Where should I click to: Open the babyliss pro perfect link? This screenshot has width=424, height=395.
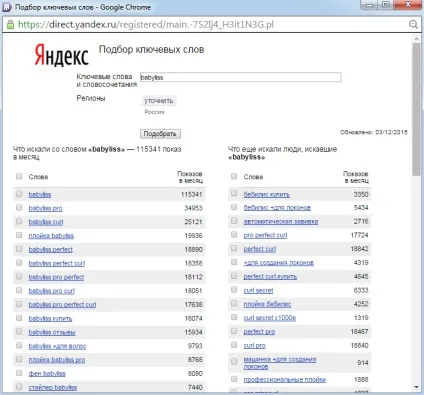point(56,277)
